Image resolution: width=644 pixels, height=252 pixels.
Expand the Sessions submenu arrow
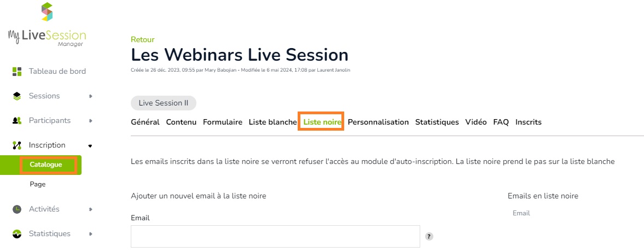tap(90, 96)
